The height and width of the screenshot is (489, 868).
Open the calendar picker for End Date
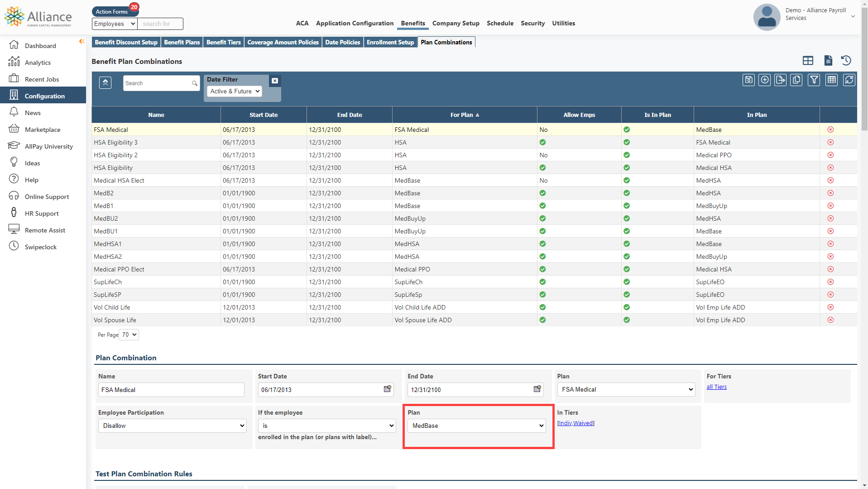pyautogui.click(x=537, y=389)
